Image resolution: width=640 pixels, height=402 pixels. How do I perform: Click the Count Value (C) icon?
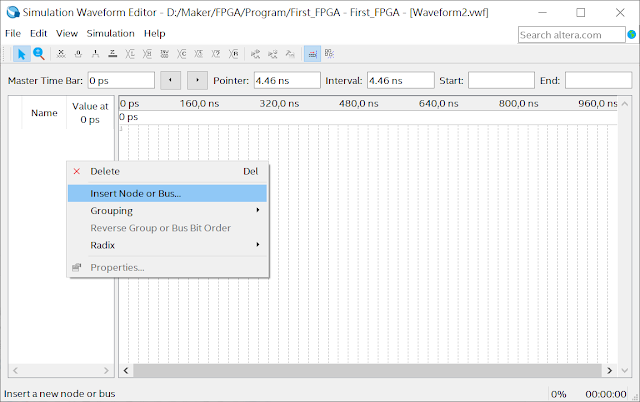click(182, 54)
